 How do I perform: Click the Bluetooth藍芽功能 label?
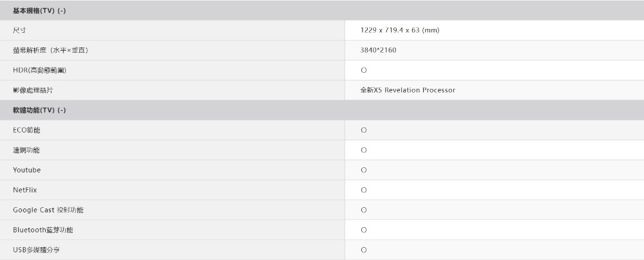[43, 230]
